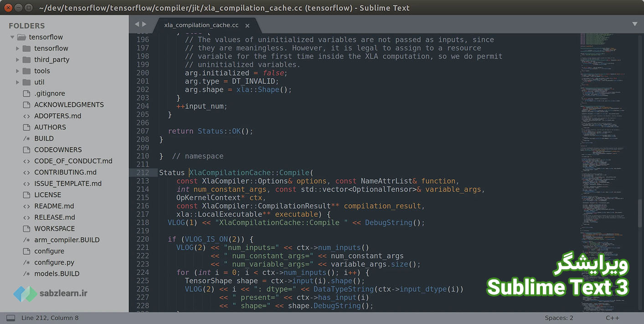Screen dimensions: 644x324
Task: Click the configure.py source icon
Action: pos(26,262)
